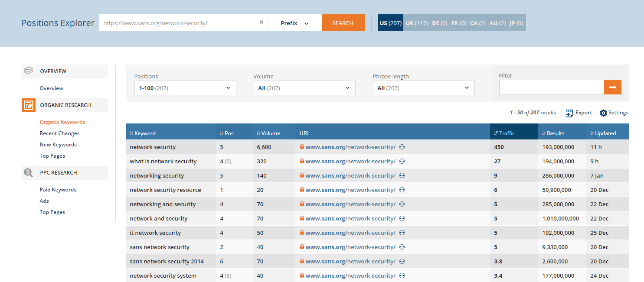Click the ellipsis icon in 'networking security' row

[402, 175]
